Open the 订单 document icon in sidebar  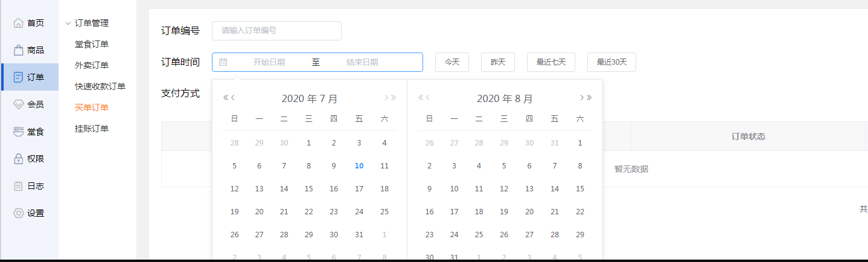[x=18, y=77]
